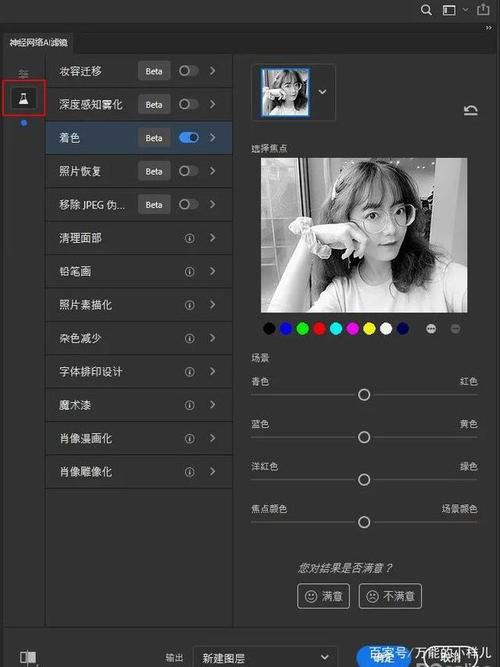Show info for 肖像雕像化 filter

click(189, 472)
